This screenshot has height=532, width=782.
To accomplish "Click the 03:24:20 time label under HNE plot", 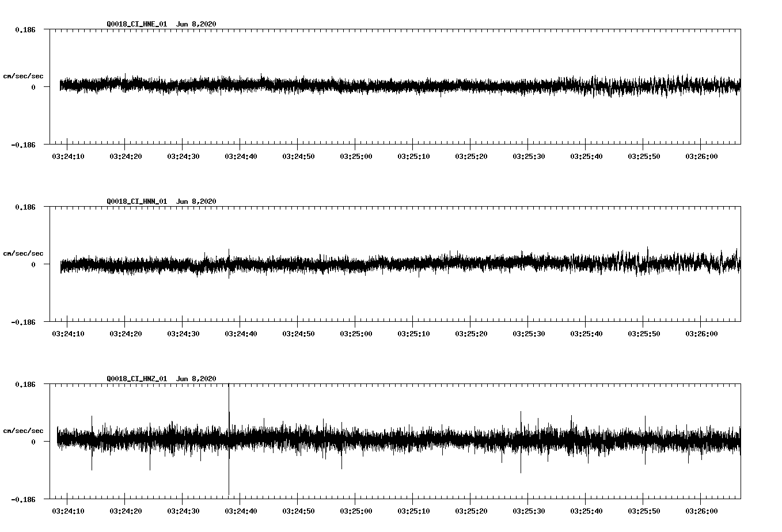I will [126, 156].
